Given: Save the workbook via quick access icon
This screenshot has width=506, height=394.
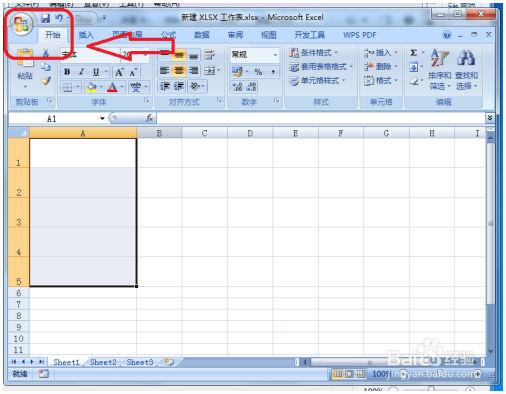Looking at the screenshot, I should click(45, 18).
